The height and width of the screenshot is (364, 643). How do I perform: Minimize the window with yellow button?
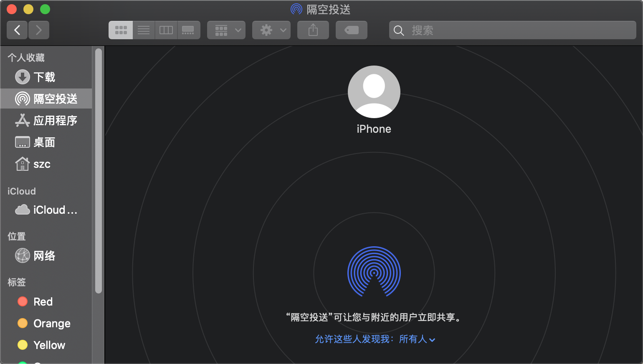point(28,9)
